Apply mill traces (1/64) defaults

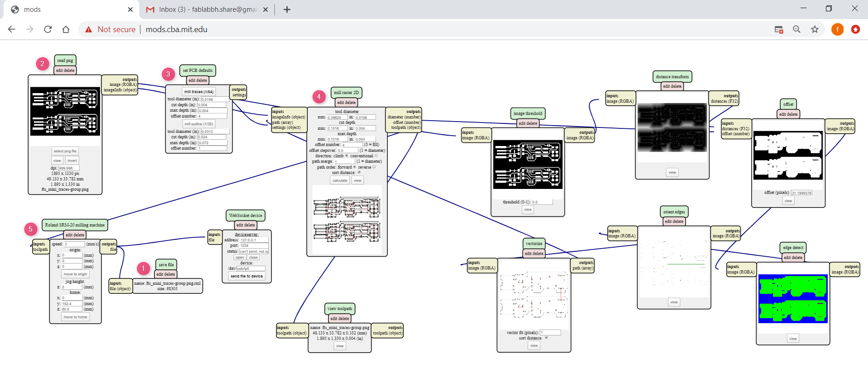coord(199,92)
